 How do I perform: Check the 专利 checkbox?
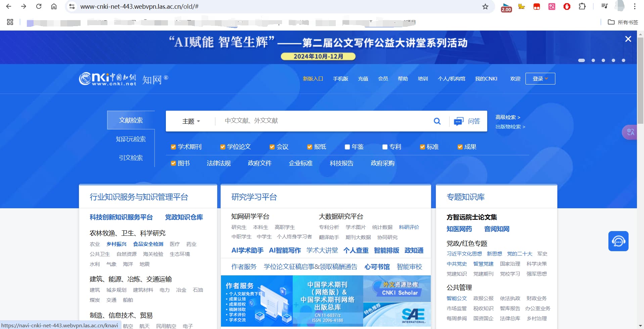pos(385,147)
